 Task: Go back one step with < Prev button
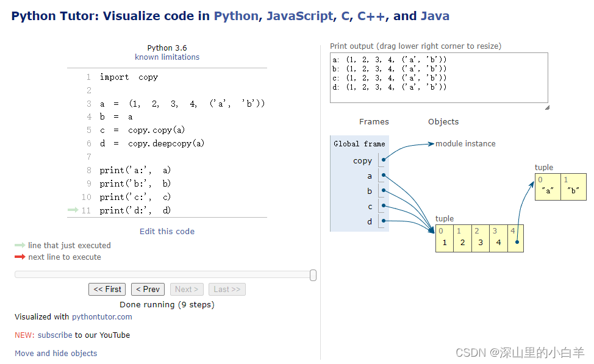pyautogui.click(x=148, y=290)
